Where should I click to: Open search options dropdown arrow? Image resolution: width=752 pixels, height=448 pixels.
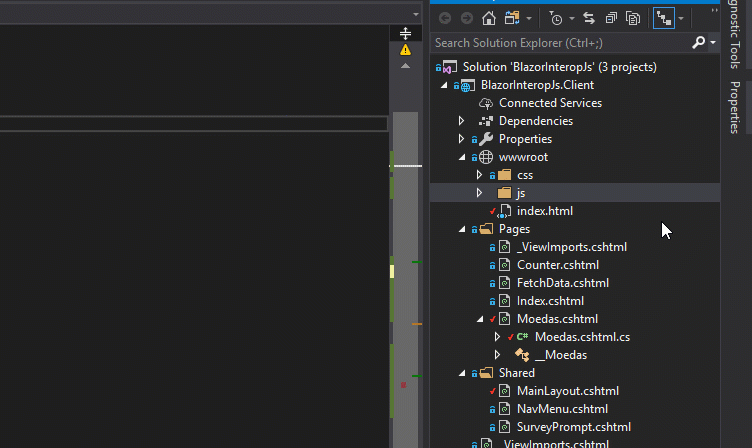pyautogui.click(x=713, y=43)
